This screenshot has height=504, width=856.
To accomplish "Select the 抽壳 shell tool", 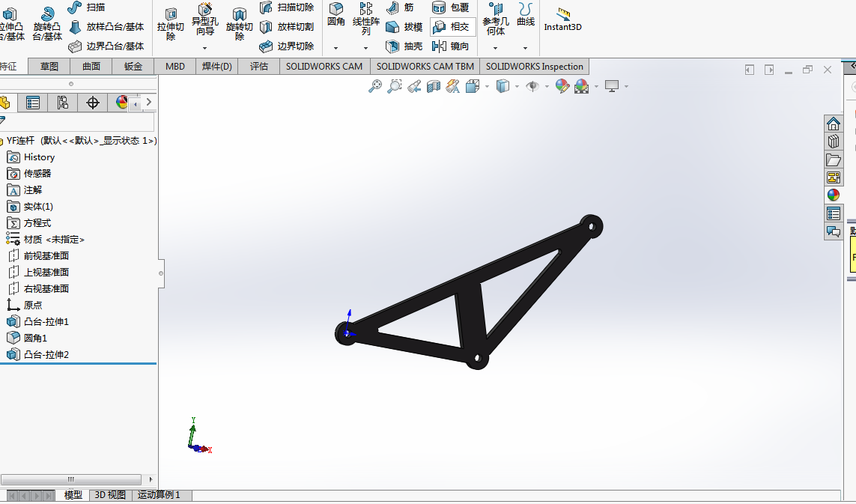I will 404,46.
